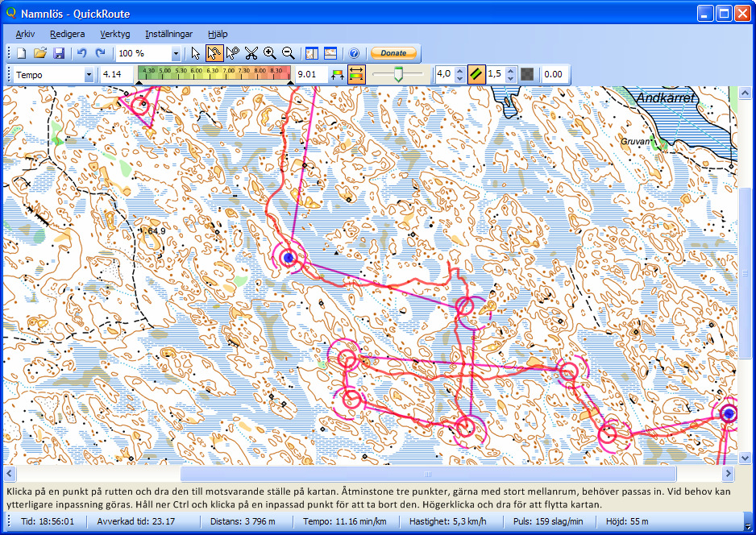Click status bar Hastighet: 5,3 km/h

pos(448,521)
